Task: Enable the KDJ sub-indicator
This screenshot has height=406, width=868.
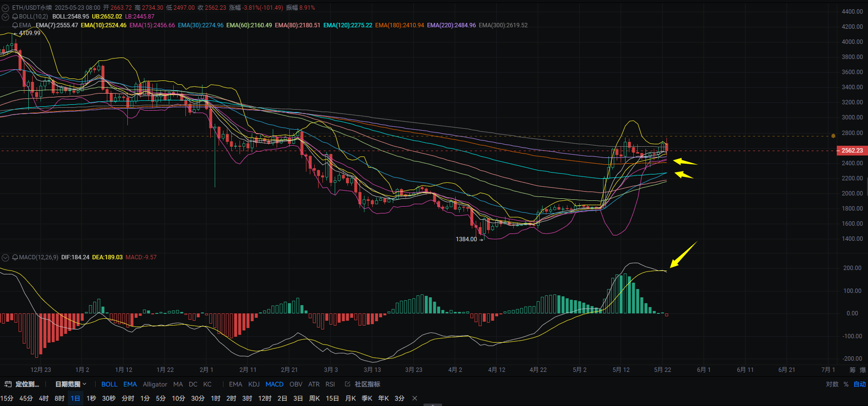Action: point(254,384)
